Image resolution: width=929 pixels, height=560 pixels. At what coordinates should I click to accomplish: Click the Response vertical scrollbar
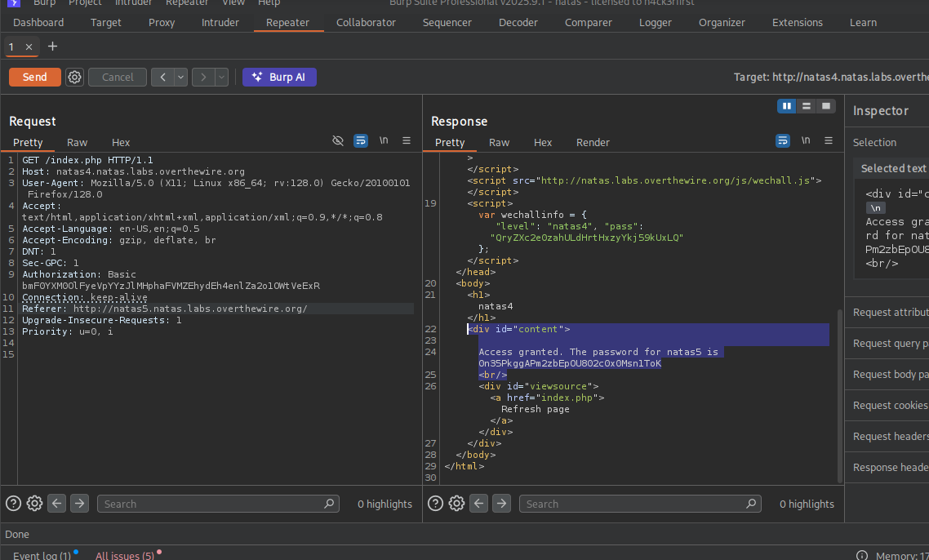coord(839,396)
